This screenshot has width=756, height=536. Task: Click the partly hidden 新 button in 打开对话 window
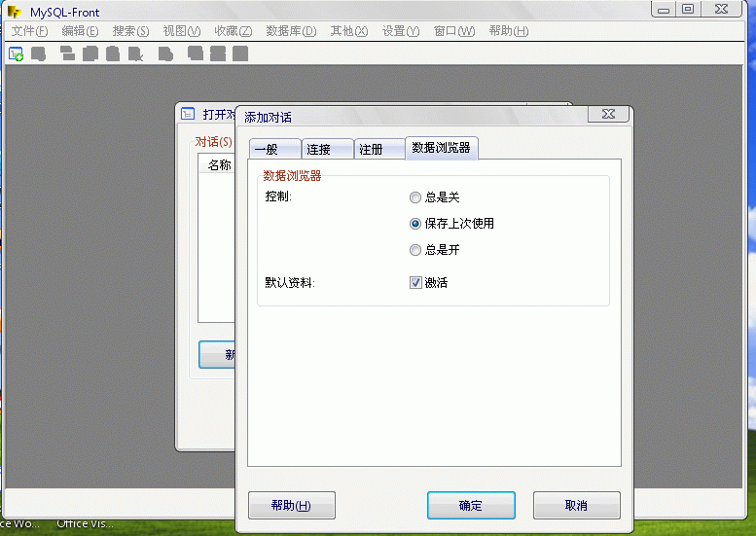coord(217,355)
